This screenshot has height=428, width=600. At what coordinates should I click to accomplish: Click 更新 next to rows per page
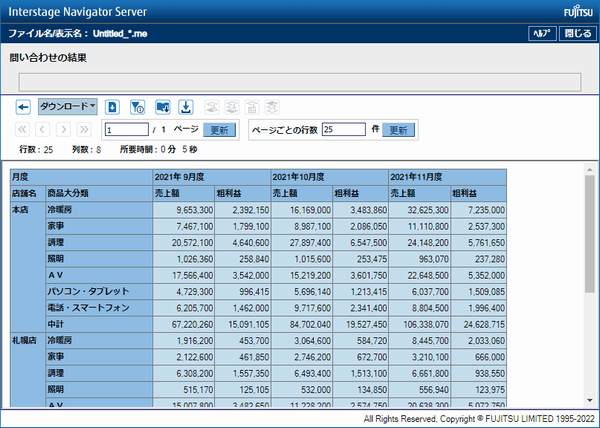coord(398,130)
